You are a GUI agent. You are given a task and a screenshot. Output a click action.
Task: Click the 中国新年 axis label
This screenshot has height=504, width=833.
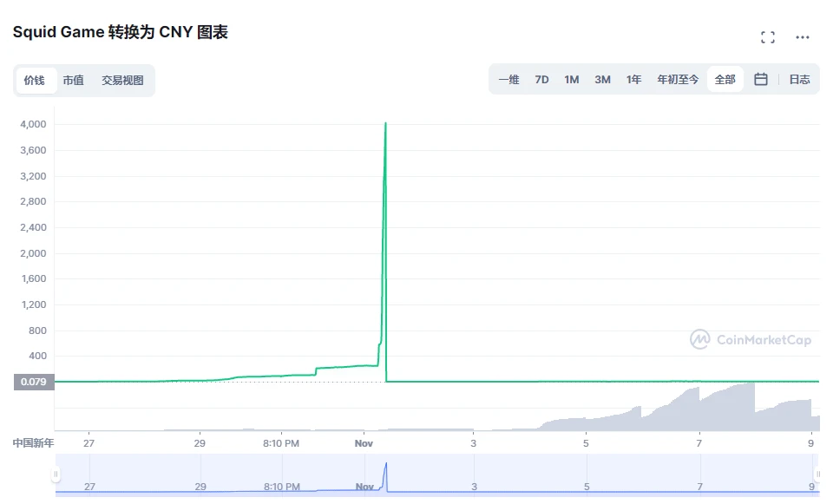pyautogui.click(x=34, y=443)
